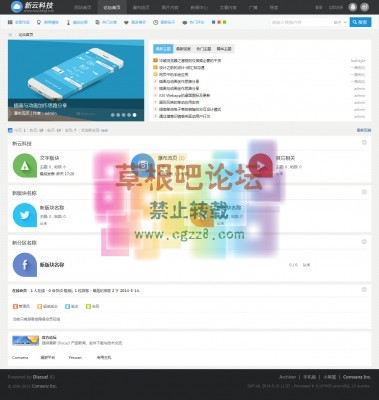Open the Facebook forum icon
This screenshot has height=400, width=379.
click(25, 265)
